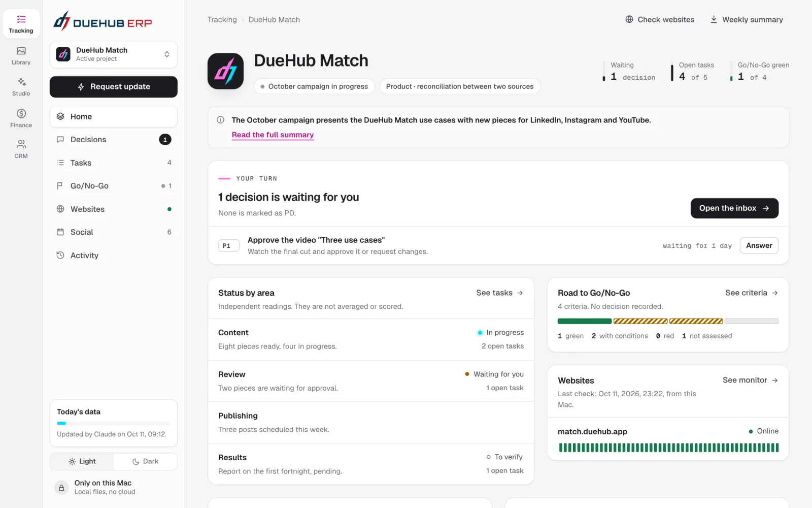Click the October campaign in progress chip
This screenshot has height=508, width=812.
(x=314, y=86)
